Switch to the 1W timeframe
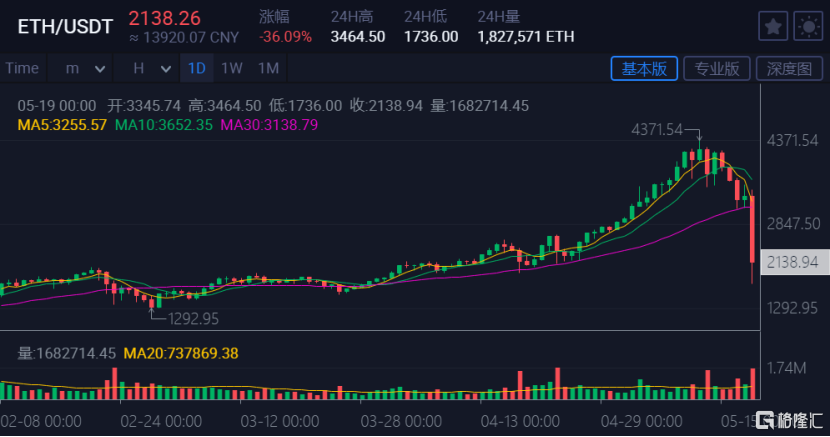Screen dimensions: 830x437 point(232,68)
